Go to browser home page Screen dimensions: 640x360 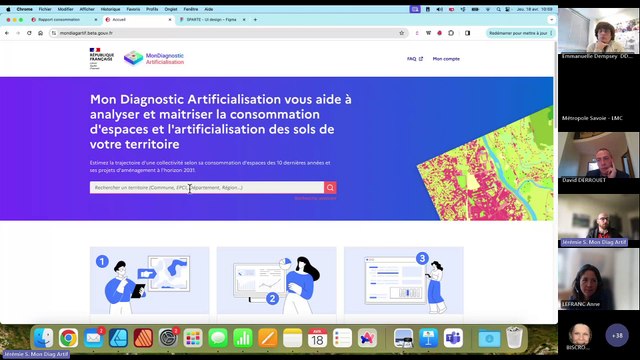pyautogui.click(x=40, y=33)
